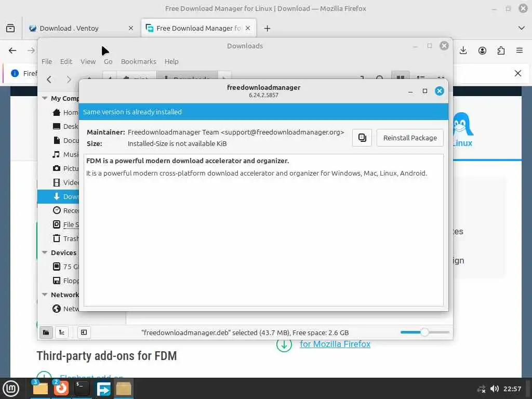The width and height of the screenshot is (532, 399).
Task: Open the View menu in Downloads window
Action: [x=88, y=61]
